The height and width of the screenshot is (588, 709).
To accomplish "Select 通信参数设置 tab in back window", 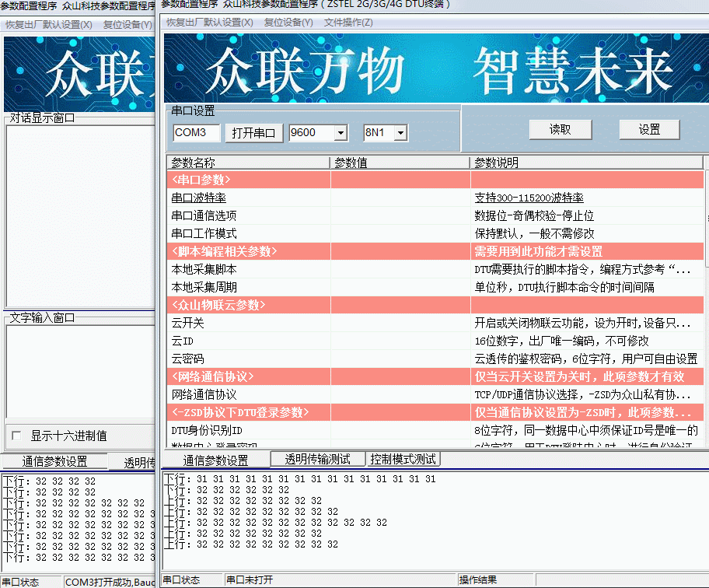I will [x=54, y=461].
